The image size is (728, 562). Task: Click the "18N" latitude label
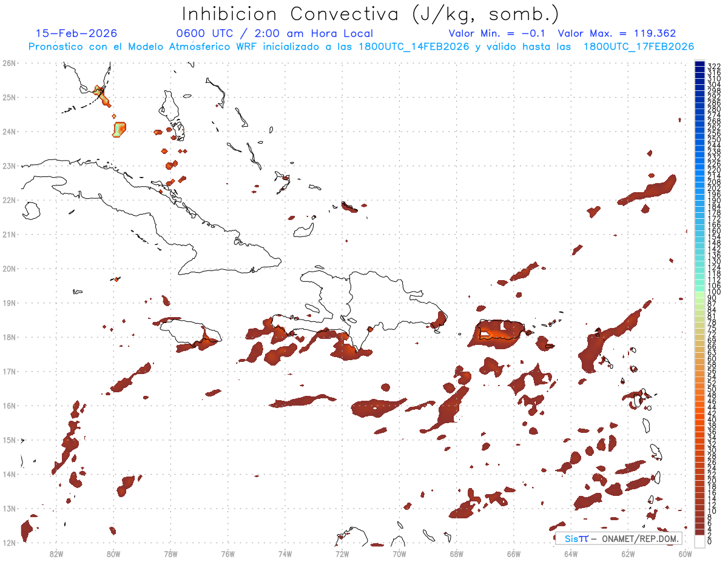pyautogui.click(x=9, y=336)
